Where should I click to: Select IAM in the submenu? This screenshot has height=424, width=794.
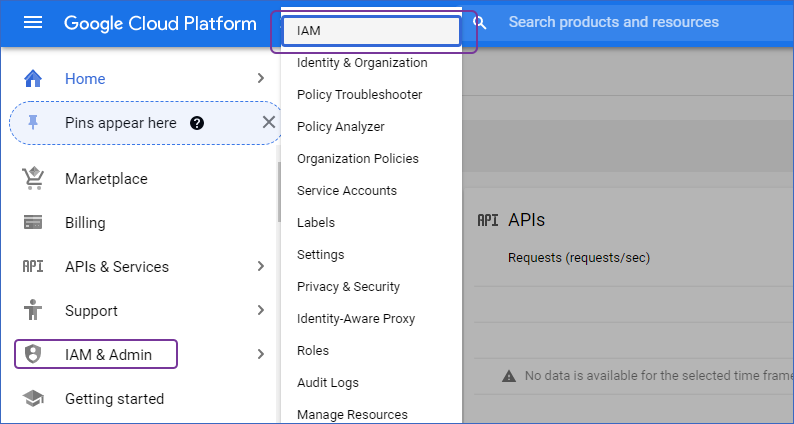[x=371, y=31]
